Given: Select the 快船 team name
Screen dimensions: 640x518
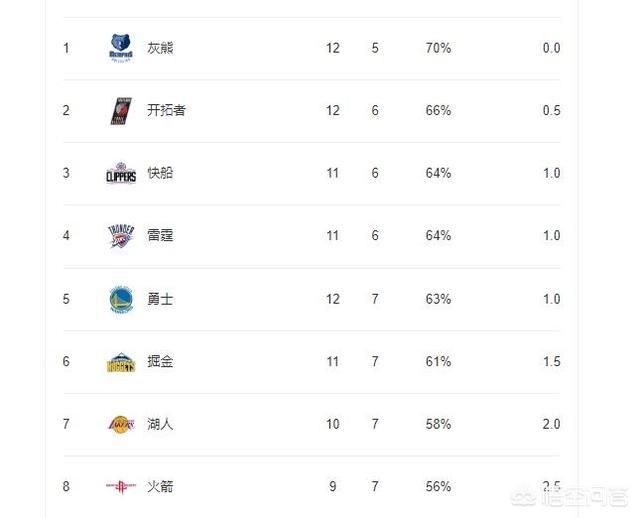Looking at the screenshot, I should coord(160,173).
